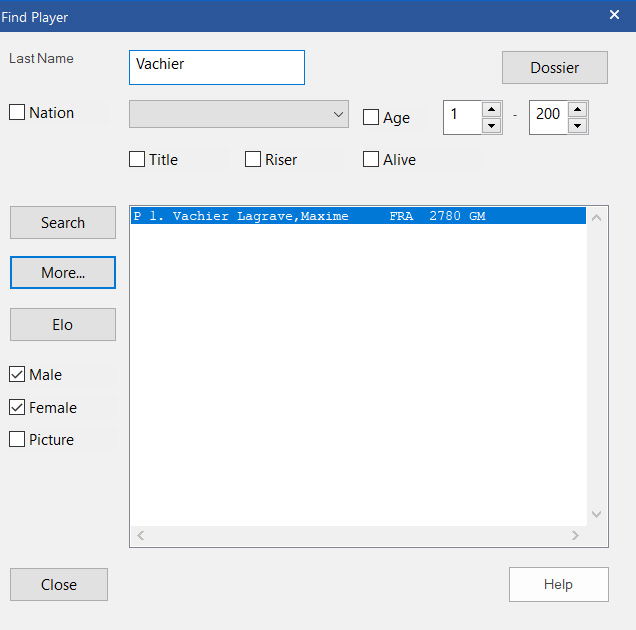636x630 pixels.
Task: Check the Riser option
Action: [253, 159]
